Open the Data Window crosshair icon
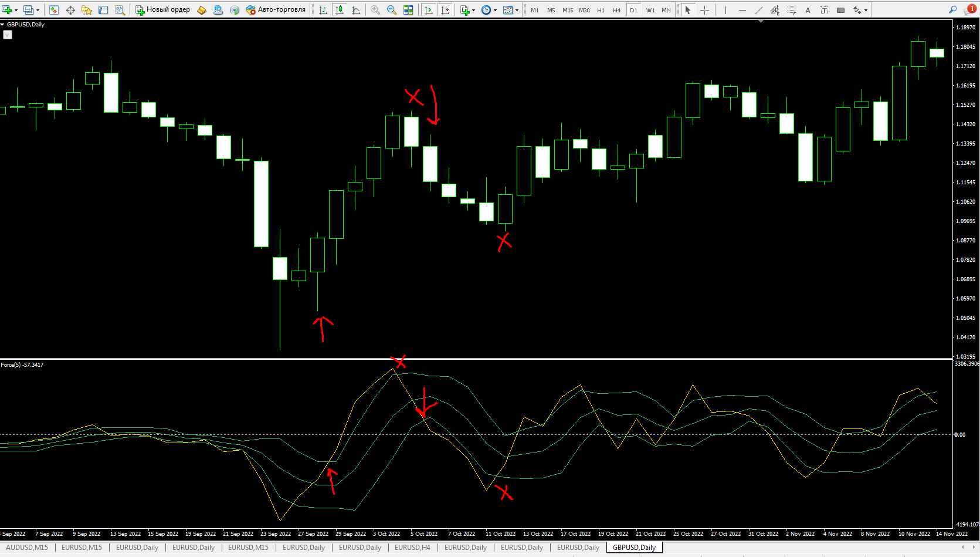This screenshot has height=557, width=980. point(70,10)
